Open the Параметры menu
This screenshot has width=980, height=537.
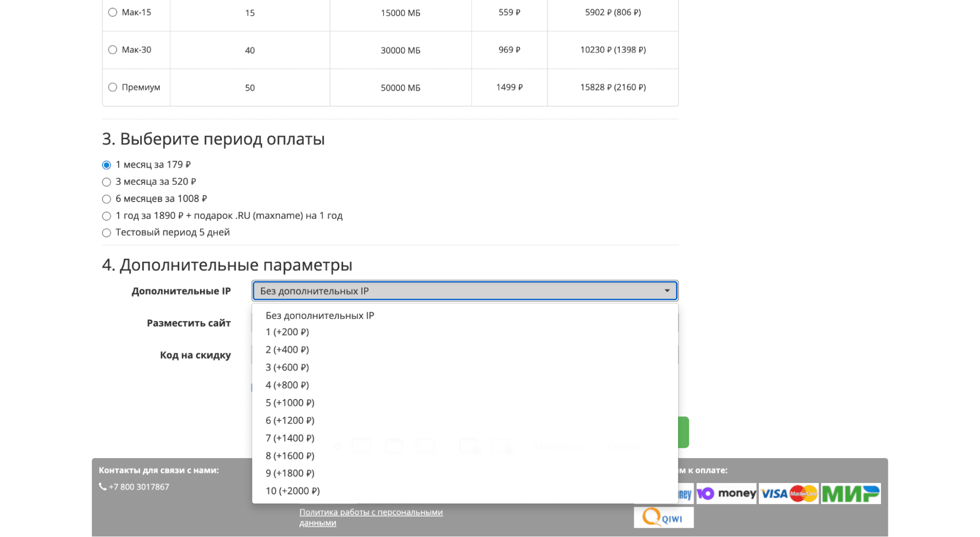pos(558,446)
